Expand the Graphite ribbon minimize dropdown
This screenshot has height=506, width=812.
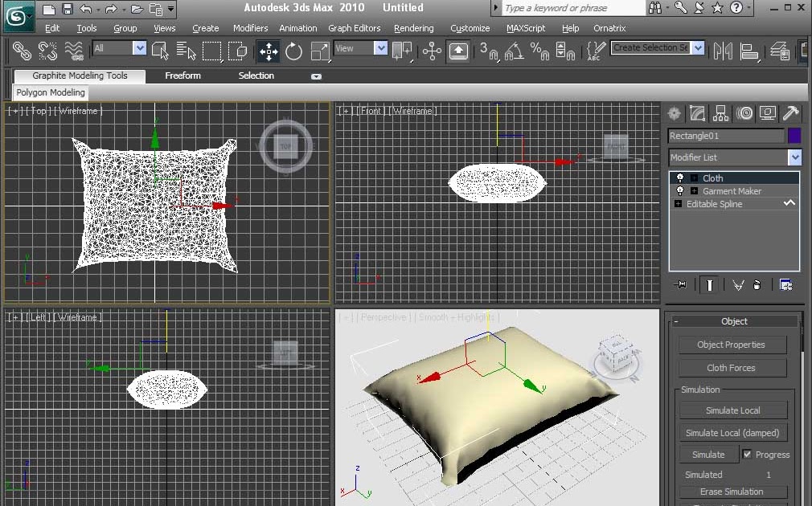[x=316, y=76]
